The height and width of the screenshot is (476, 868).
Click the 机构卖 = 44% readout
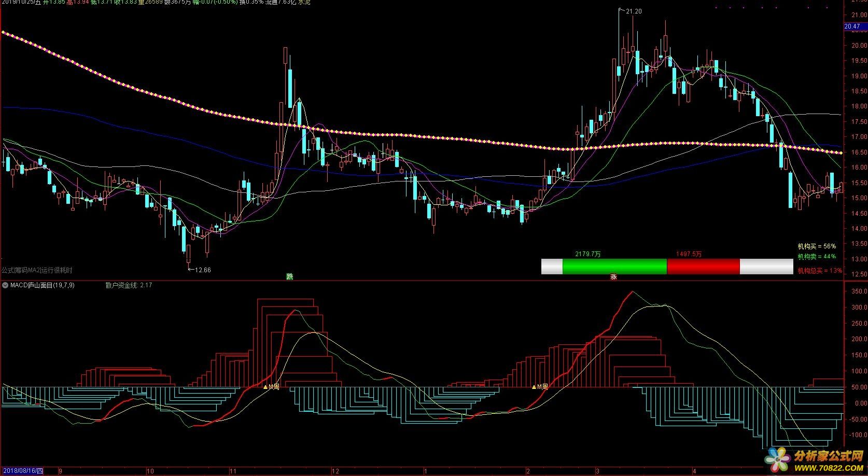tap(817, 257)
